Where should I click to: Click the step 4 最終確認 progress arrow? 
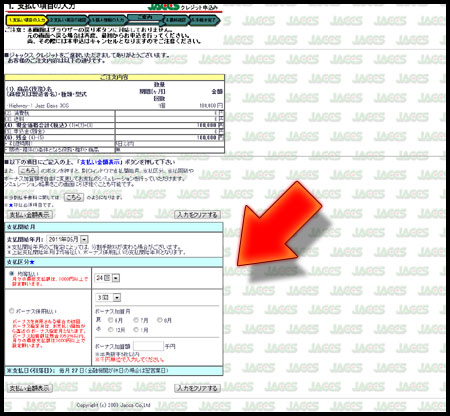[177, 20]
